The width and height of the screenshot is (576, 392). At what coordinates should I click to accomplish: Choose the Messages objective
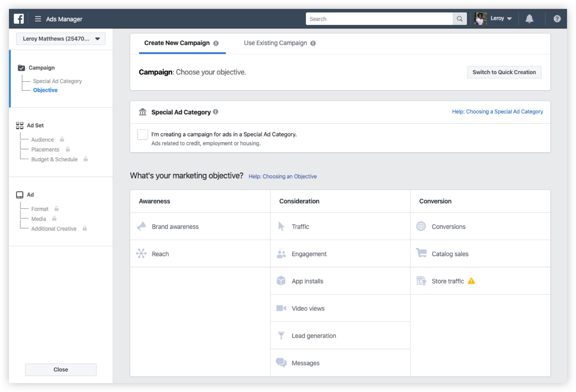[340, 363]
